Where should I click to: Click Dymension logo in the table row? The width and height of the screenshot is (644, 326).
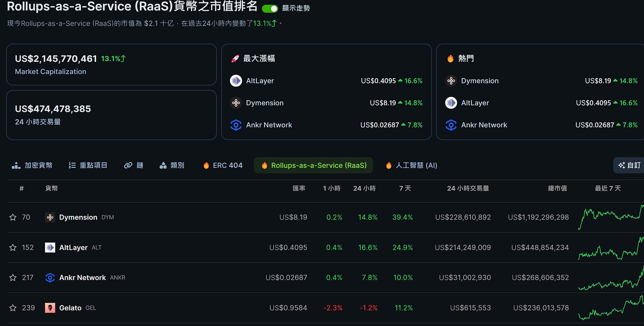coord(50,217)
